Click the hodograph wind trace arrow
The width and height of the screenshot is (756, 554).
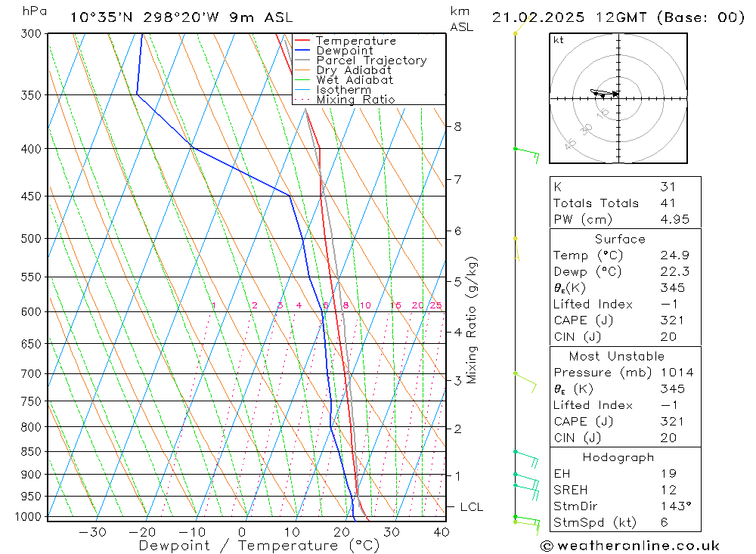point(605,92)
